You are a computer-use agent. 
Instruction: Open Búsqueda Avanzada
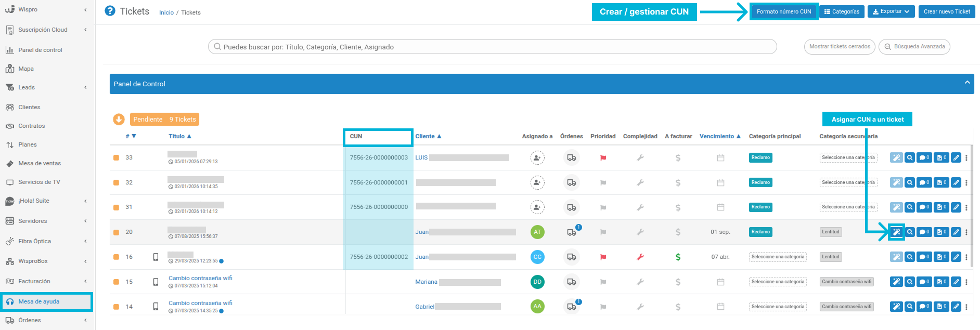pyautogui.click(x=914, y=47)
